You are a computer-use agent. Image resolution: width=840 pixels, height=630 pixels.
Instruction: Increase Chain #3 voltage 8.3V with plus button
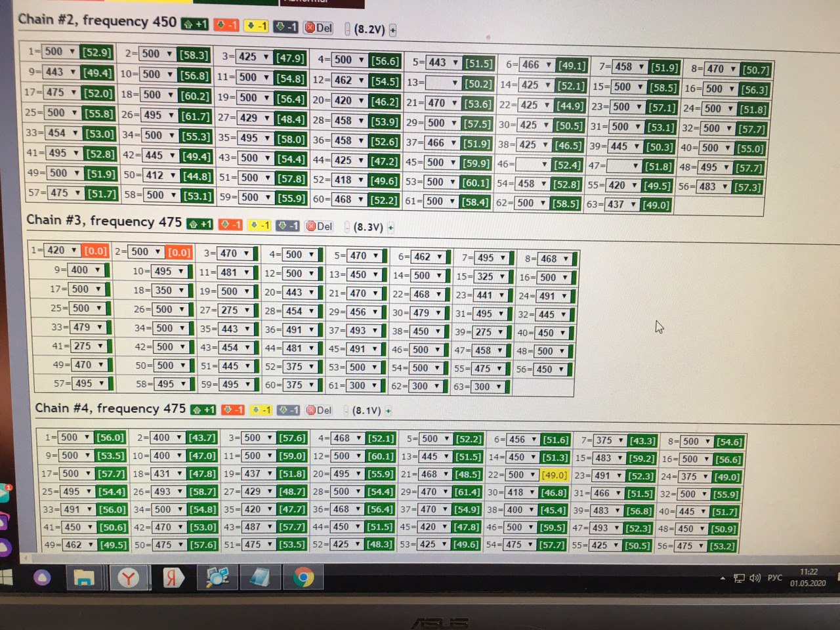(x=390, y=228)
